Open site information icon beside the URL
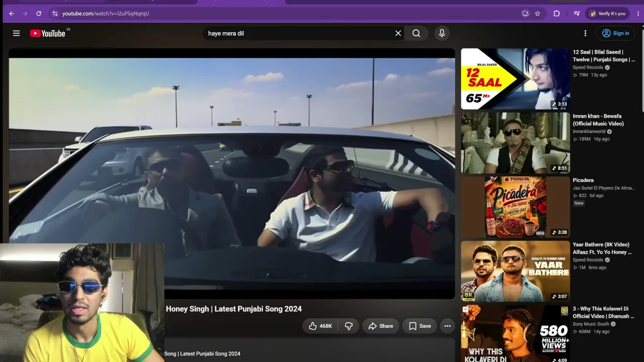The height and width of the screenshot is (362, 644). (55, 14)
